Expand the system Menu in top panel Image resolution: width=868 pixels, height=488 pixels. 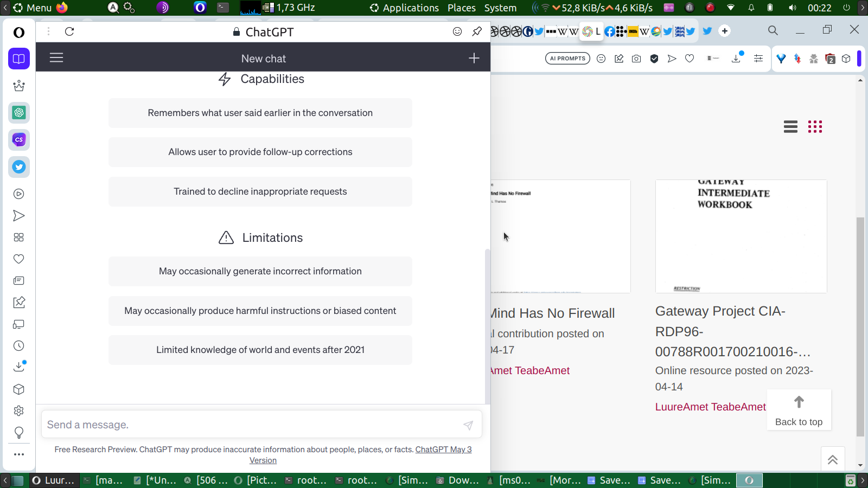point(33,8)
